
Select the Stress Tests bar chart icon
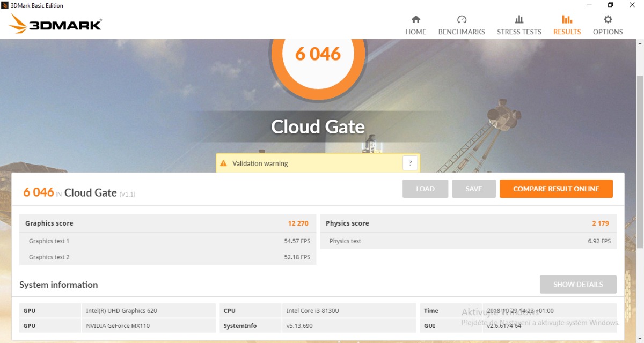click(519, 20)
